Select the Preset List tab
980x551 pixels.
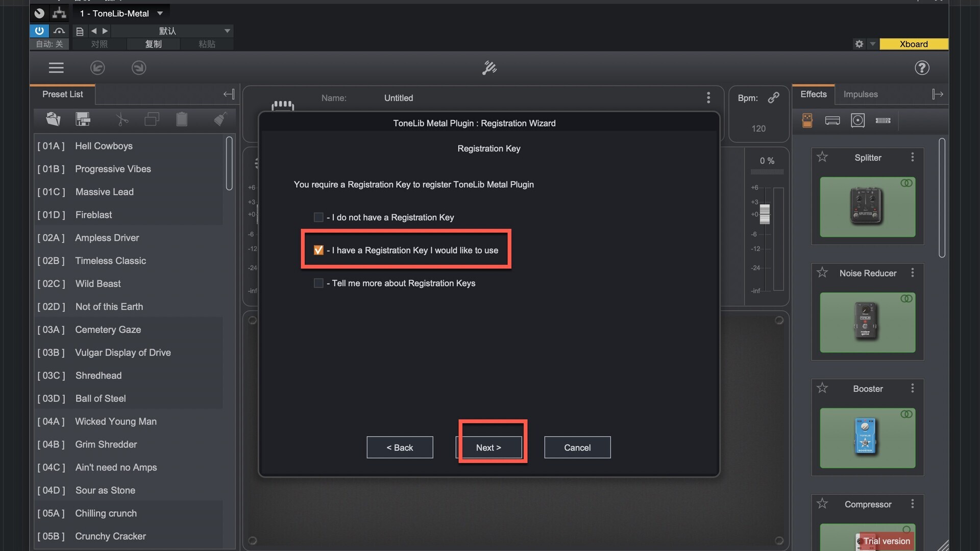(62, 94)
